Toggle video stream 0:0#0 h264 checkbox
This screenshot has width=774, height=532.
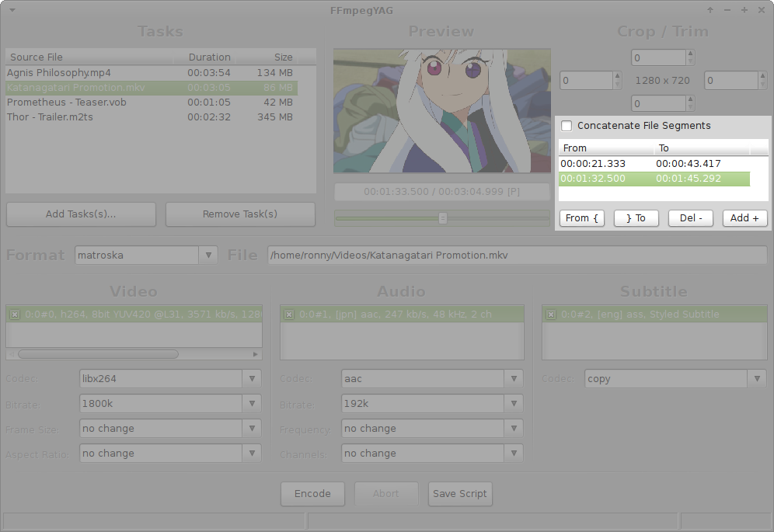coord(15,315)
